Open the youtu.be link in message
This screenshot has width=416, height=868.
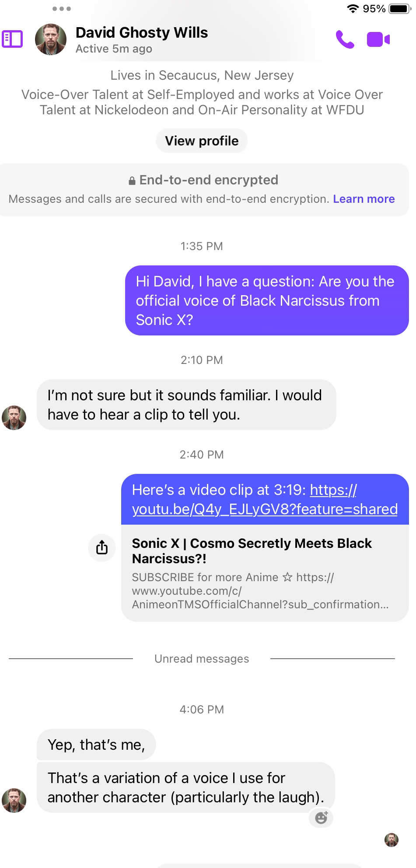tap(265, 499)
